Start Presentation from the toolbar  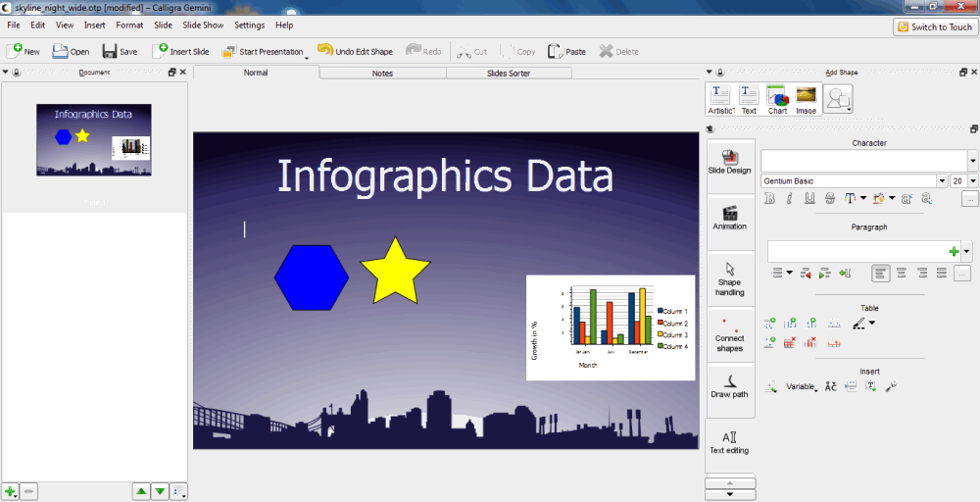point(263,51)
